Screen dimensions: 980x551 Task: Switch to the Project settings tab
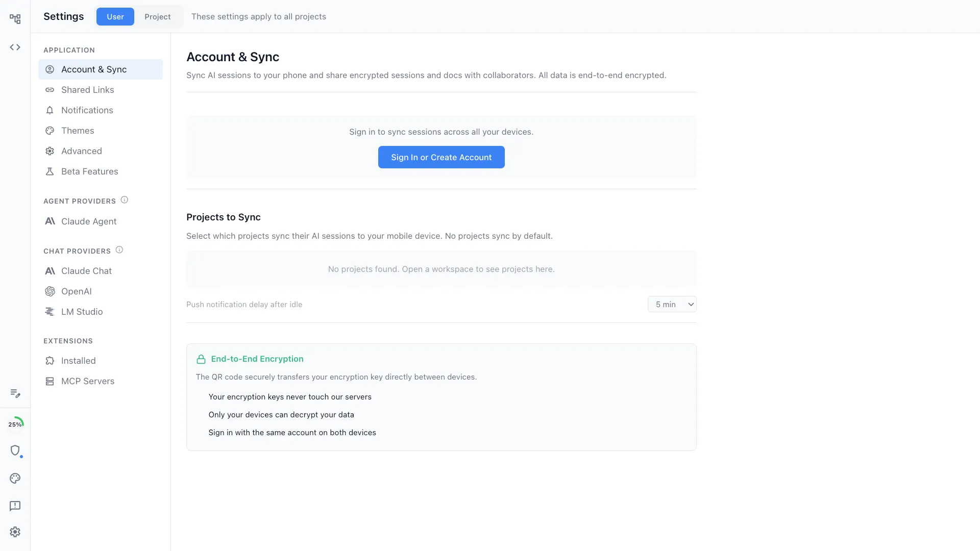[x=157, y=16]
